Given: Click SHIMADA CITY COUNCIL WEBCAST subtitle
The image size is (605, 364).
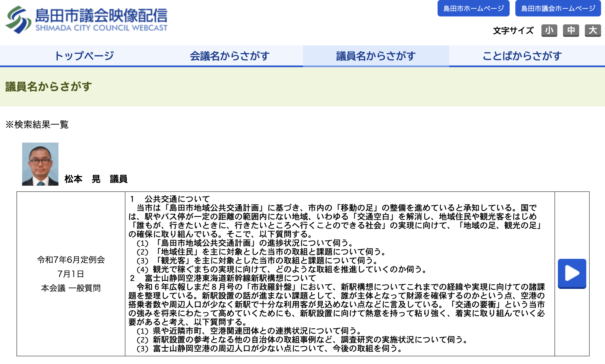Looking at the screenshot, I should [x=101, y=28].
